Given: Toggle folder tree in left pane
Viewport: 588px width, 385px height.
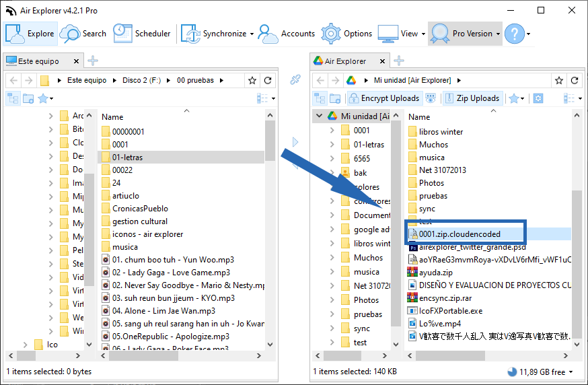Looking at the screenshot, I should coord(13,98).
